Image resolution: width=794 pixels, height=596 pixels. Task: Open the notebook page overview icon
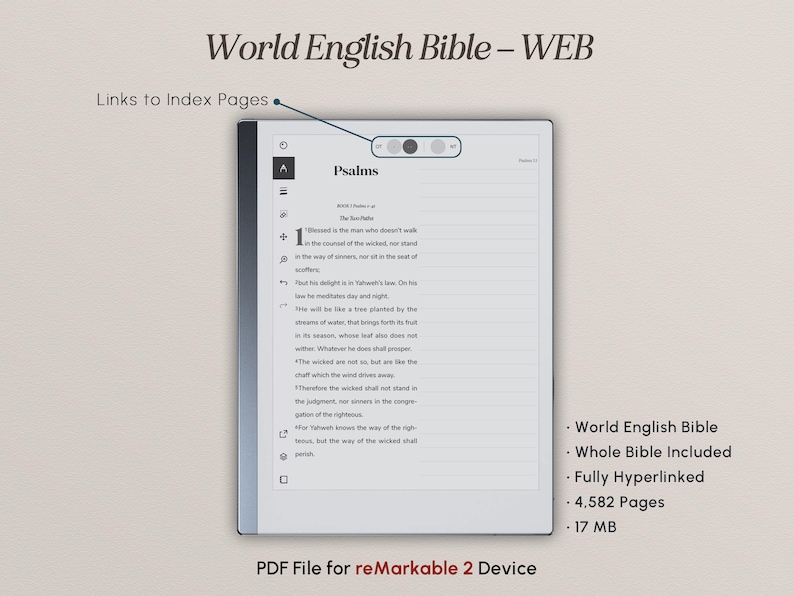[284, 480]
